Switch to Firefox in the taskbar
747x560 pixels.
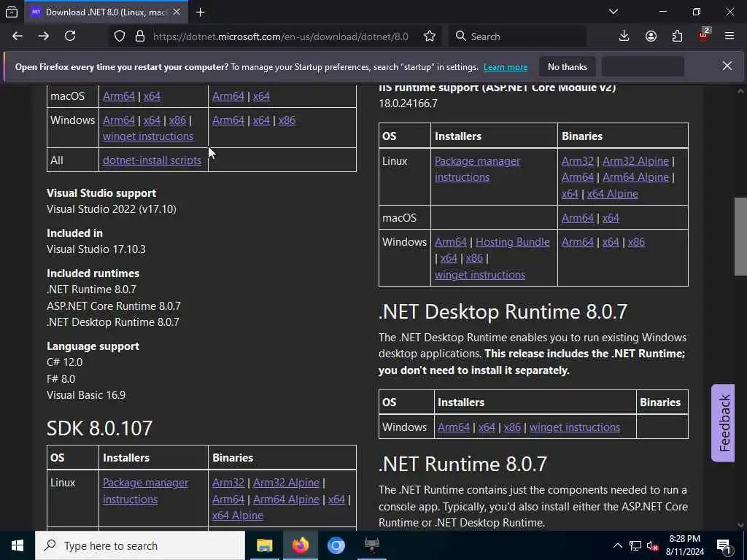pyautogui.click(x=300, y=545)
